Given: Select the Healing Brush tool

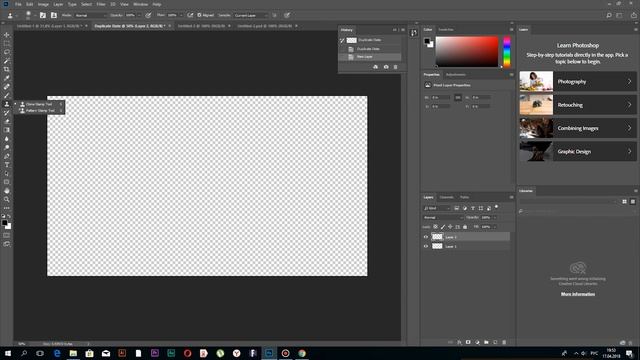Looking at the screenshot, I should pos(7,87).
